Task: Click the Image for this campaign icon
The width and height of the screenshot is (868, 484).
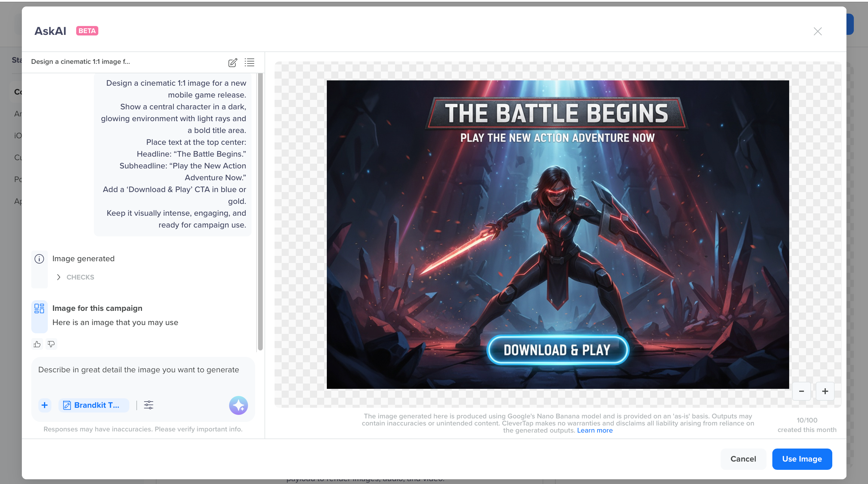Action: point(40,308)
